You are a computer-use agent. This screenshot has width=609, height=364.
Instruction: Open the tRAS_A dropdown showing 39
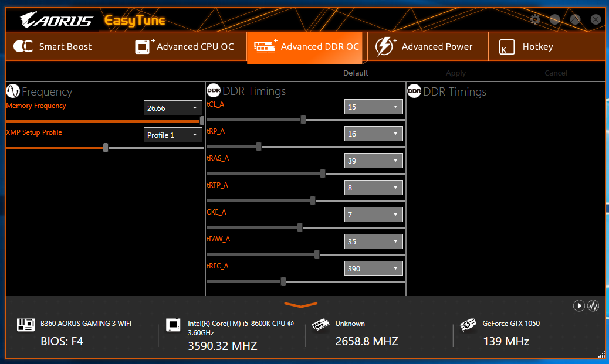(x=373, y=161)
